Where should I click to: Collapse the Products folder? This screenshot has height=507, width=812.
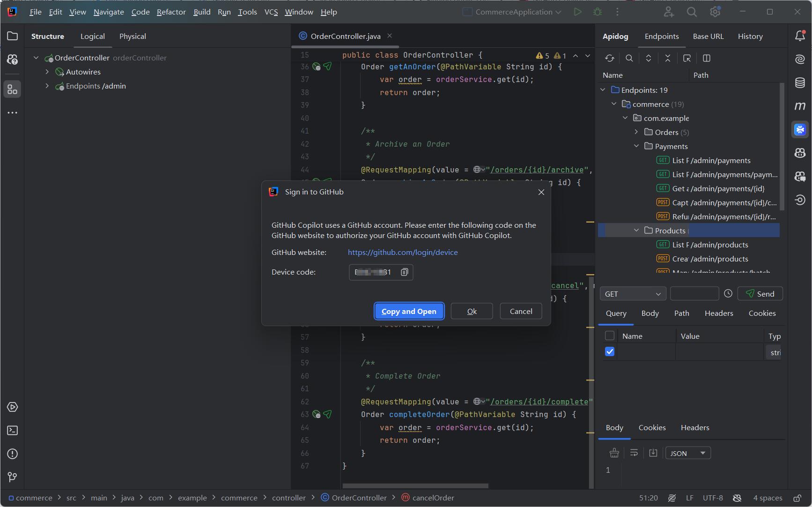tap(636, 231)
